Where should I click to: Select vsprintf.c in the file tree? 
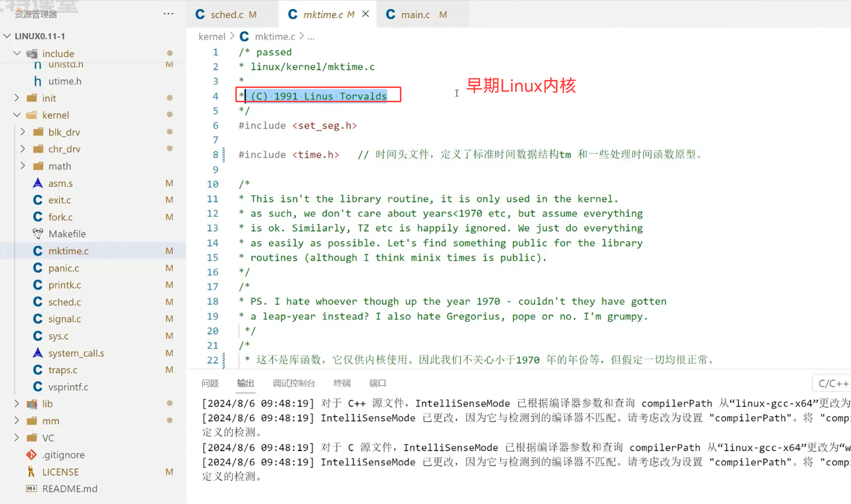(x=68, y=387)
